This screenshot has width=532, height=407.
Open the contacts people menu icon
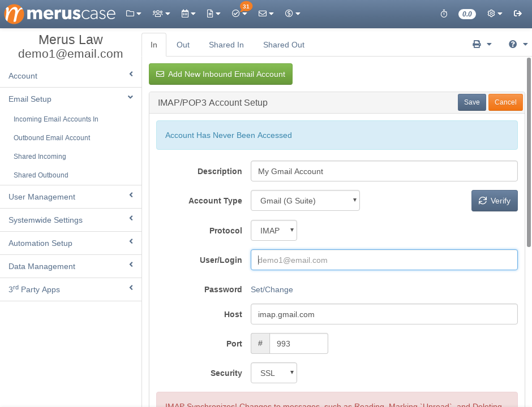pyautogui.click(x=161, y=14)
